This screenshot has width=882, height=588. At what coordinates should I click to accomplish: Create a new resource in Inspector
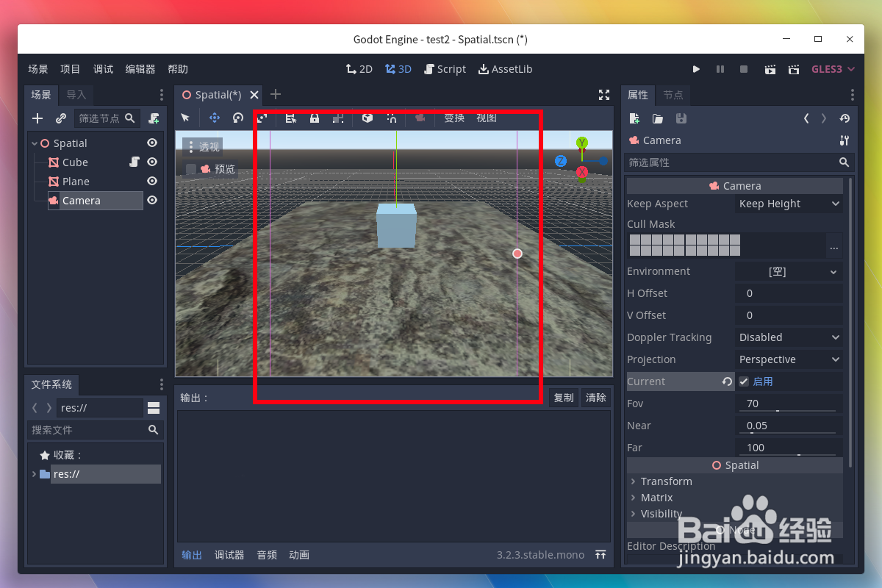(634, 118)
